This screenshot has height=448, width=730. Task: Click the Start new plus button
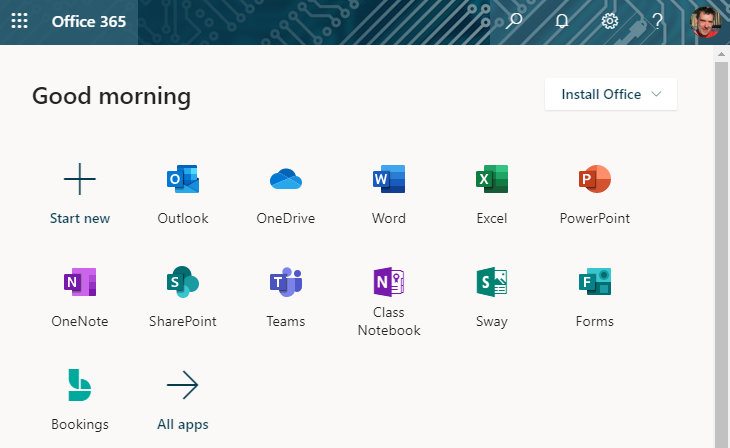click(80, 180)
